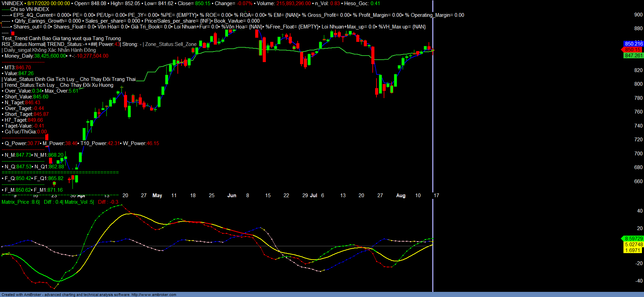Click the VNINDEX ticker symbol in header
This screenshot has width=644, height=297.
click(12, 3)
